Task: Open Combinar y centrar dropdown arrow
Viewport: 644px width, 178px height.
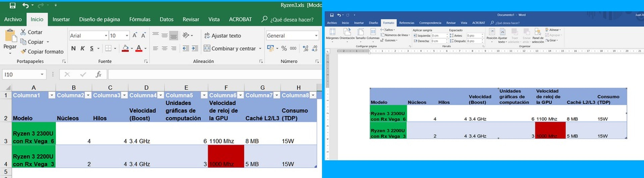Action: click(x=260, y=48)
